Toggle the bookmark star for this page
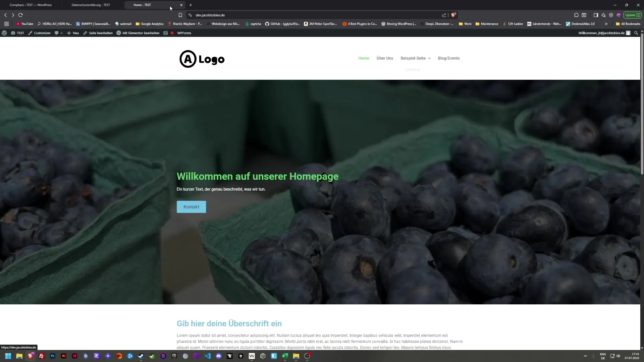 pyautogui.click(x=180, y=15)
